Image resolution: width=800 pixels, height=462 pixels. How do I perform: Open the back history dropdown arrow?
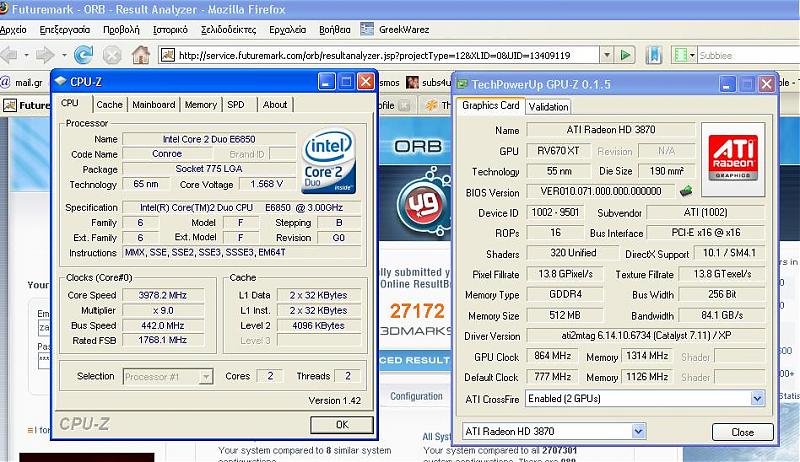click(x=26, y=55)
